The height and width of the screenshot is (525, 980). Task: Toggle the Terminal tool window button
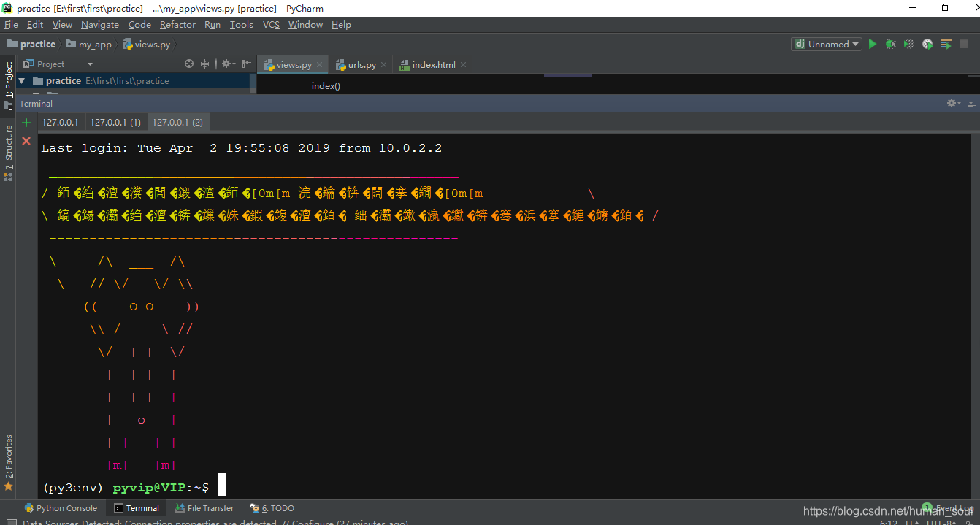pyautogui.click(x=137, y=508)
